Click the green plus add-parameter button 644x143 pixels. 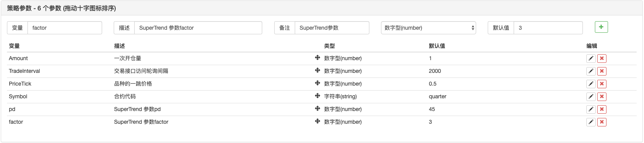pyautogui.click(x=601, y=27)
